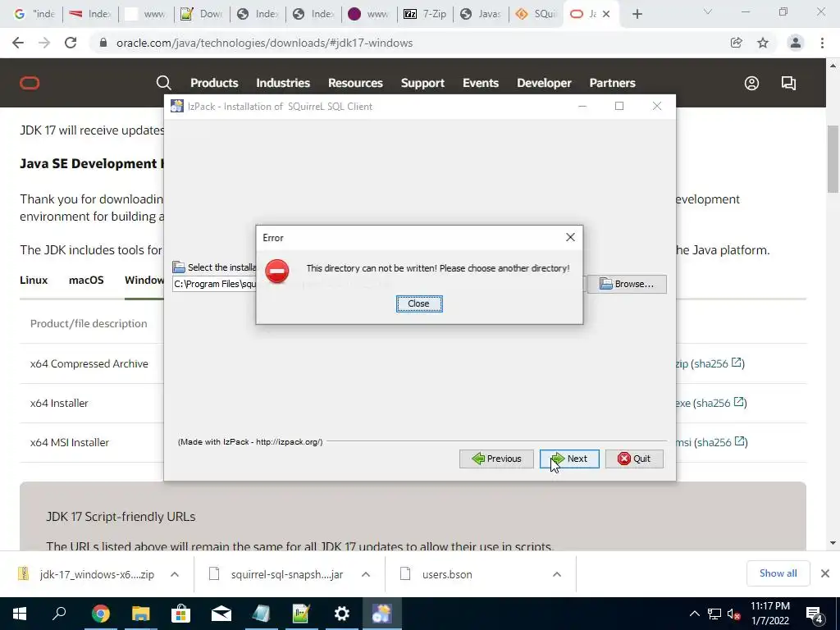Open sha256 link for x64 MSI Installer

[x=720, y=442]
